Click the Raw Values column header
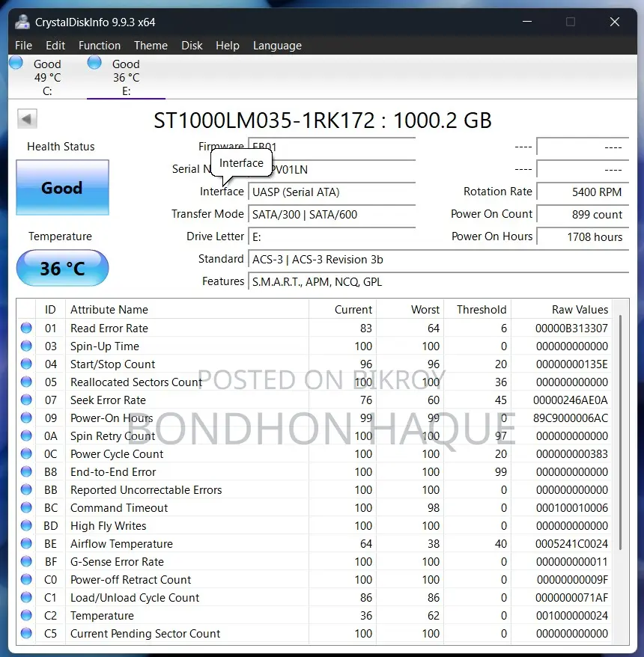 click(x=562, y=310)
